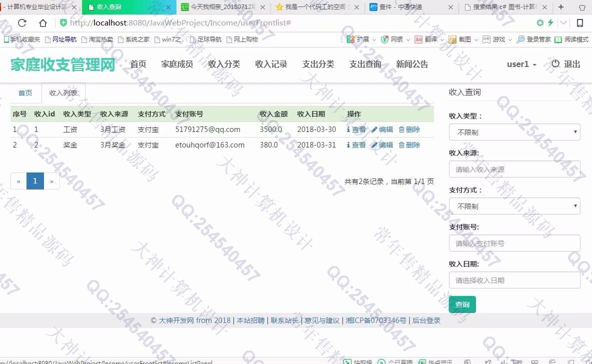Expand the 扩展 dropdown arrow
Image resolution: width=592 pixels, height=364 pixels.
[374, 39]
